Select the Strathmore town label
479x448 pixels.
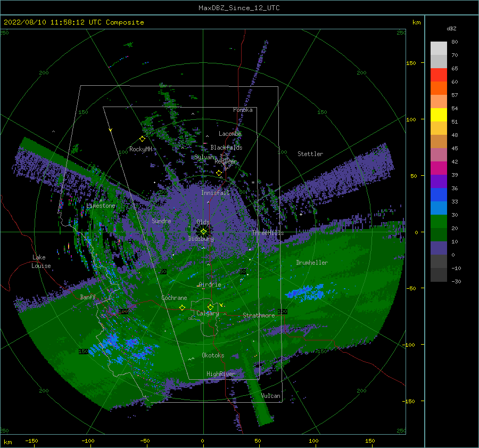pos(259,315)
